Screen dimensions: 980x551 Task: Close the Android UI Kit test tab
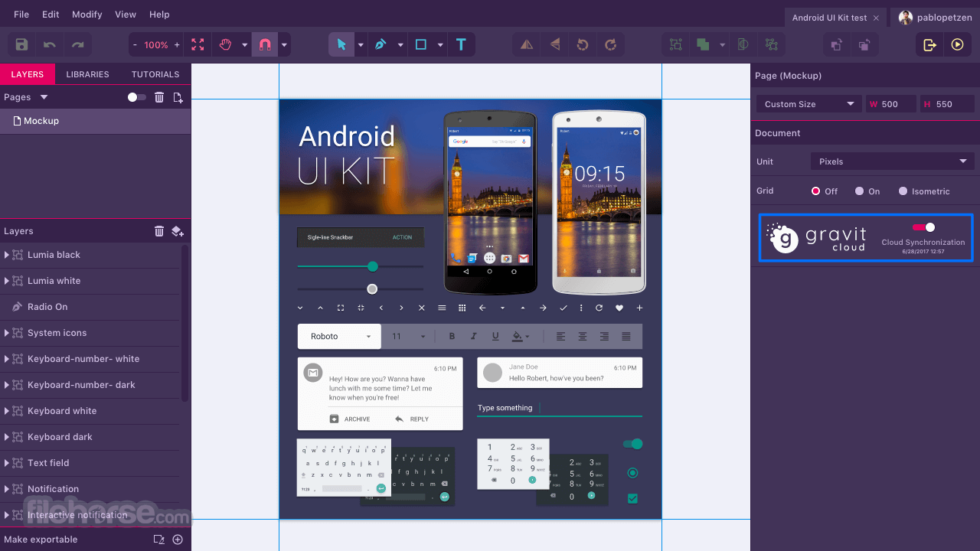click(x=876, y=18)
